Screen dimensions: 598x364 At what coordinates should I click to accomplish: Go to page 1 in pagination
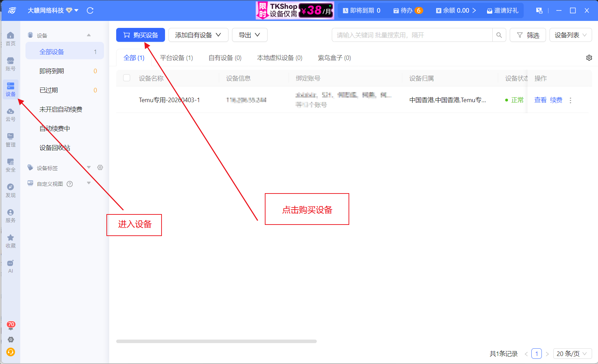click(537, 354)
